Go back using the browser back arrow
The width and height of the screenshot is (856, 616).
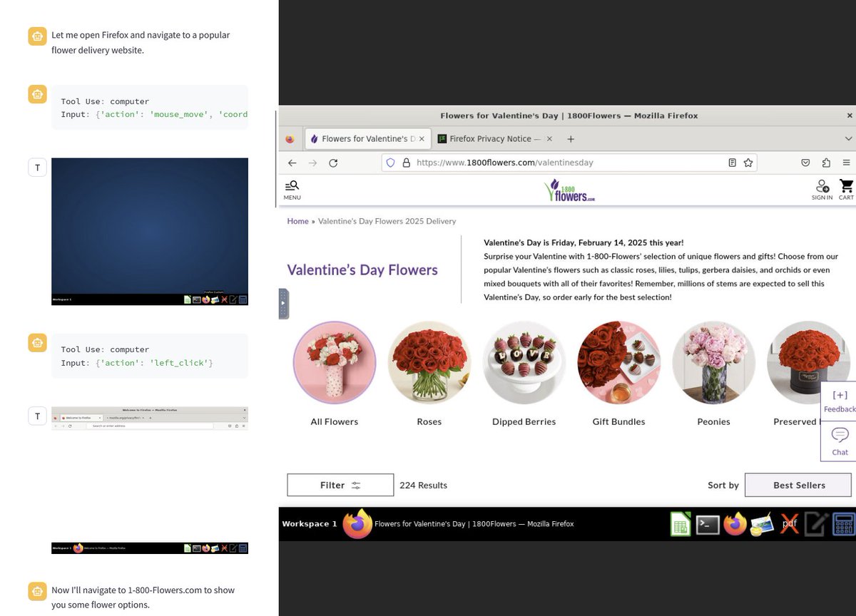[x=292, y=163]
